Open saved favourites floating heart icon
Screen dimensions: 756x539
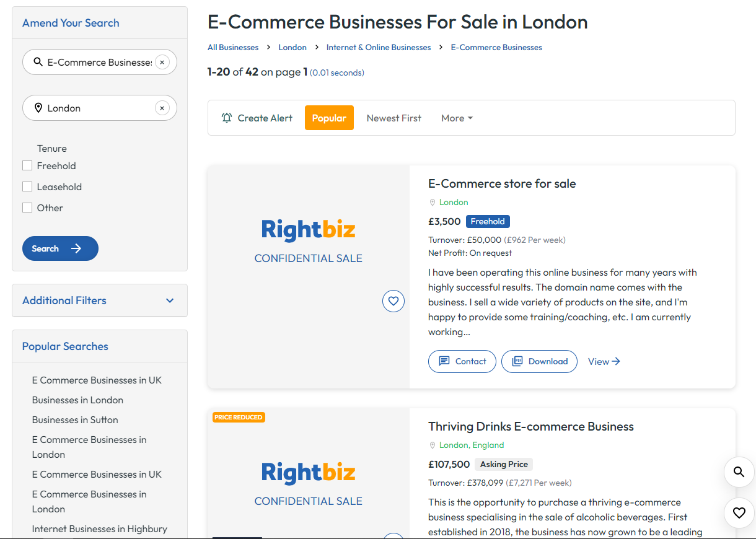[x=739, y=513]
